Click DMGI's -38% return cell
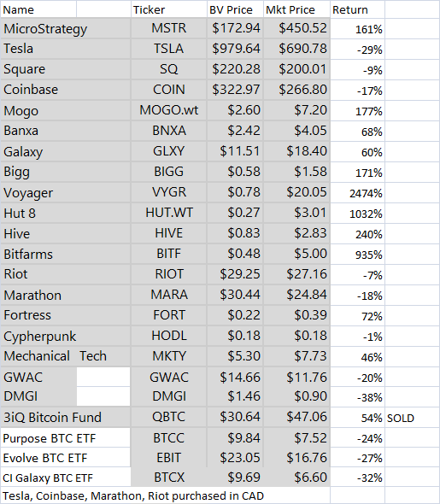Viewport: 440px width, 504px height. click(357, 397)
